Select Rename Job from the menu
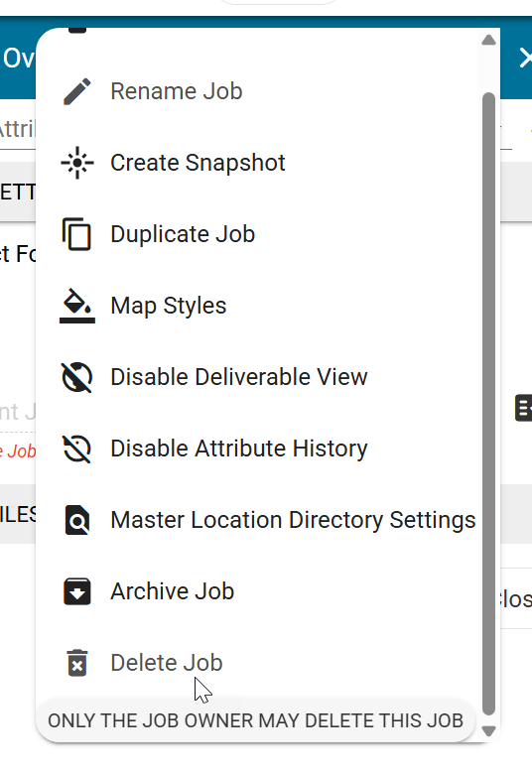Viewport: 532px width, 772px height. 177,91
